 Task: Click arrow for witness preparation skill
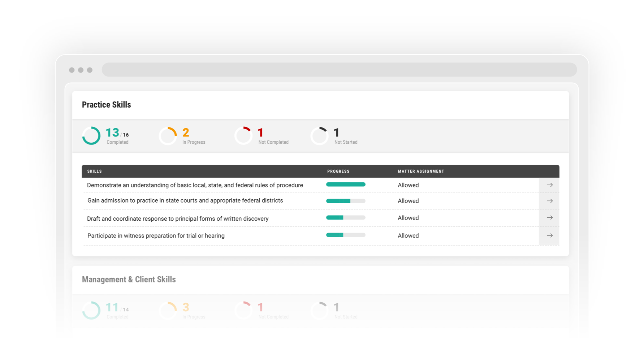[x=549, y=235]
